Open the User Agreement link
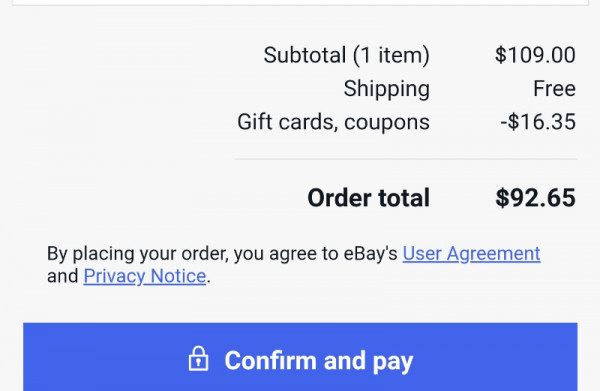The height and width of the screenshot is (391, 600). click(x=471, y=254)
